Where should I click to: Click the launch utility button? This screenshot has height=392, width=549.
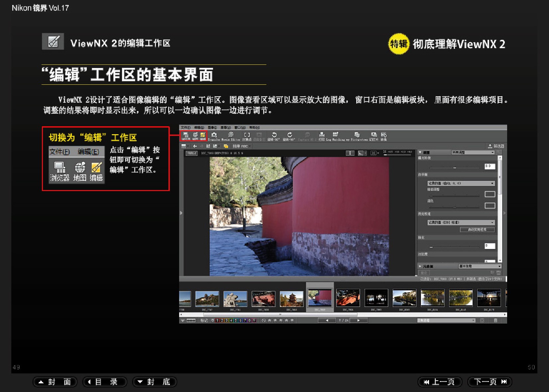(x=477, y=230)
